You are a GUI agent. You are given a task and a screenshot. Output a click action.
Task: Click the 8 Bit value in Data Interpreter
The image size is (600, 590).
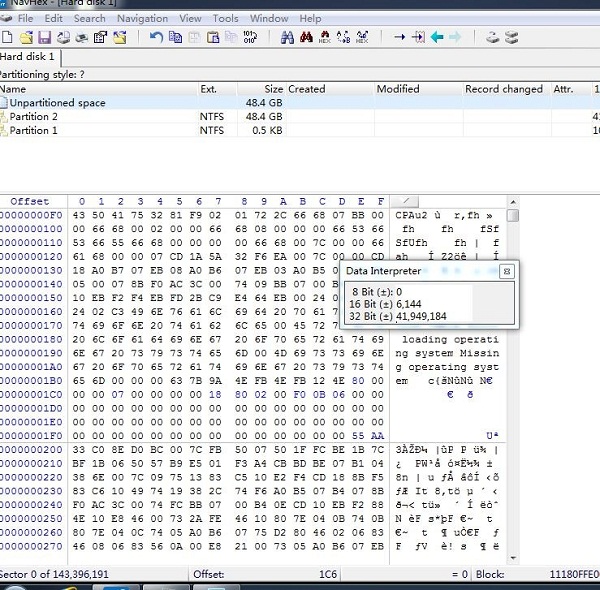[x=399, y=292]
